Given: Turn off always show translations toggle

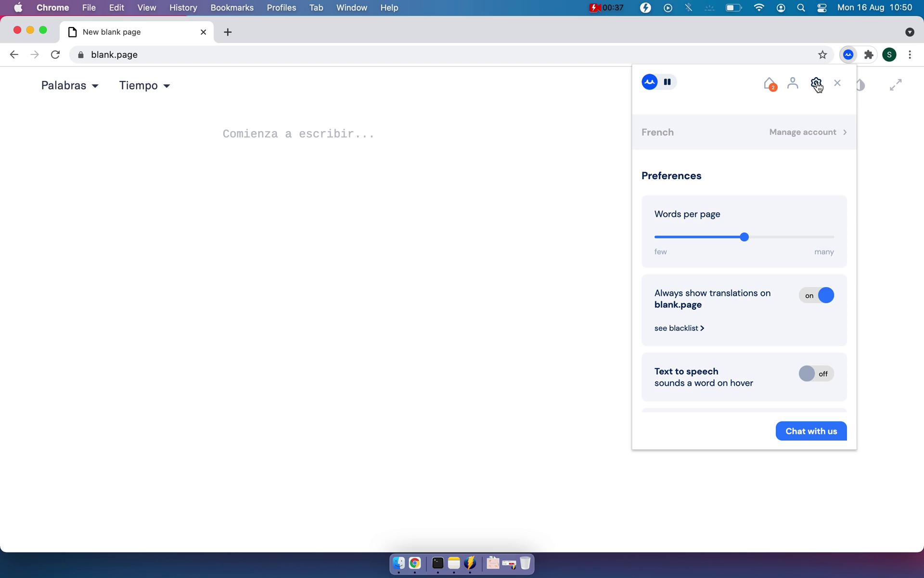Looking at the screenshot, I should 817,295.
